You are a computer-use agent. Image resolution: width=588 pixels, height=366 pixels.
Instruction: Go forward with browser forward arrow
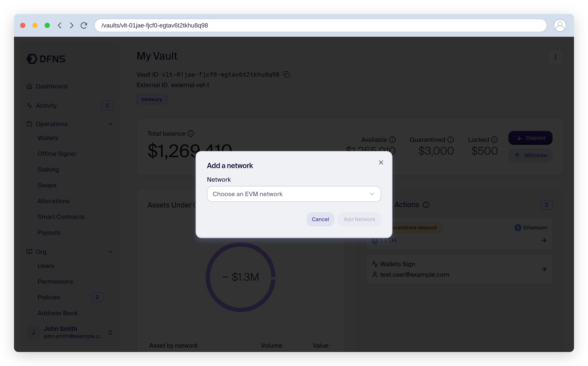(x=72, y=25)
